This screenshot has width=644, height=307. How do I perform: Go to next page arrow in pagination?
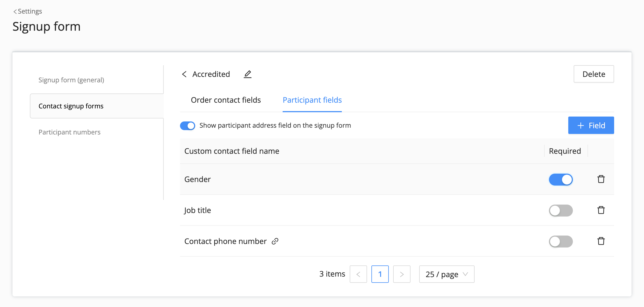tap(402, 274)
